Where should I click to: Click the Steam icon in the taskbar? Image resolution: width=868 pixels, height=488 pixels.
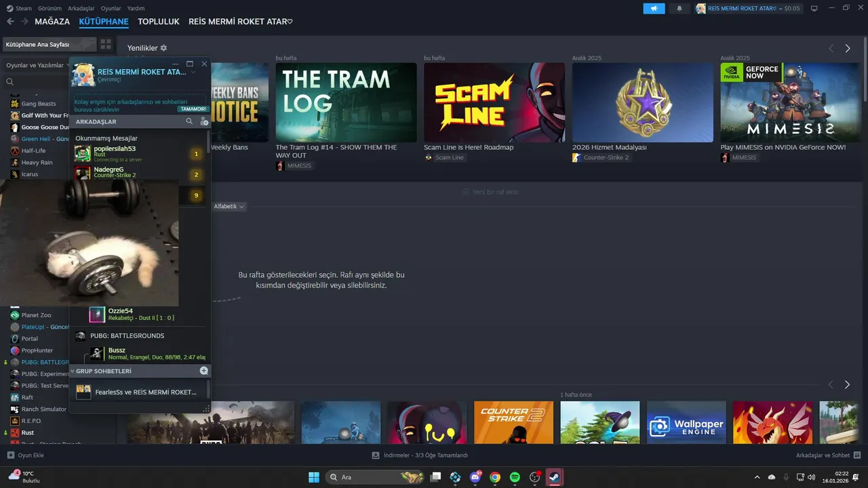(x=554, y=477)
